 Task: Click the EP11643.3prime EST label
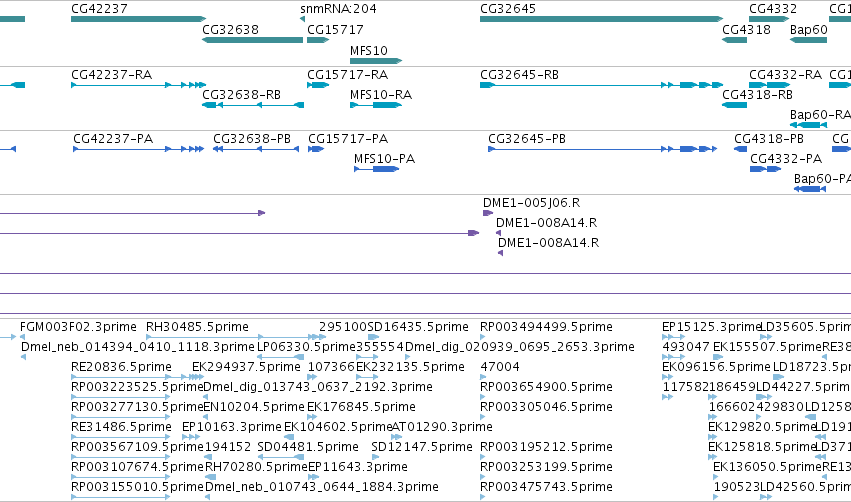[358, 467]
